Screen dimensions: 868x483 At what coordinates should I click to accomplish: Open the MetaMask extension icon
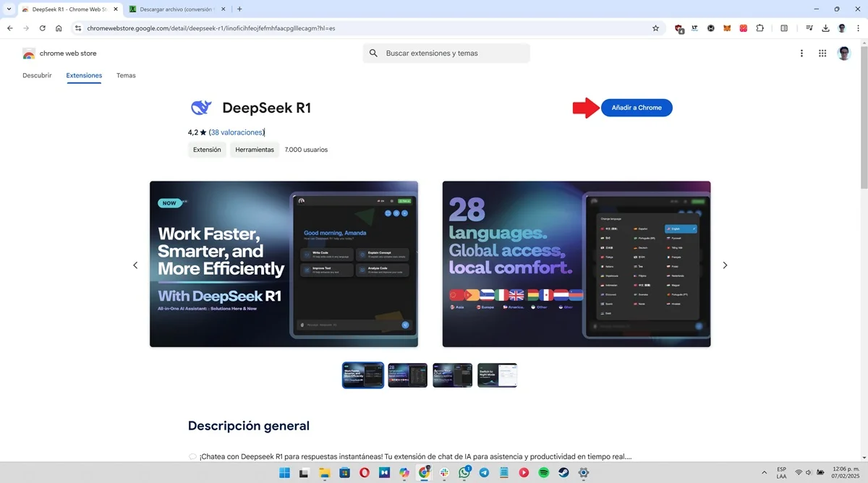tap(726, 27)
